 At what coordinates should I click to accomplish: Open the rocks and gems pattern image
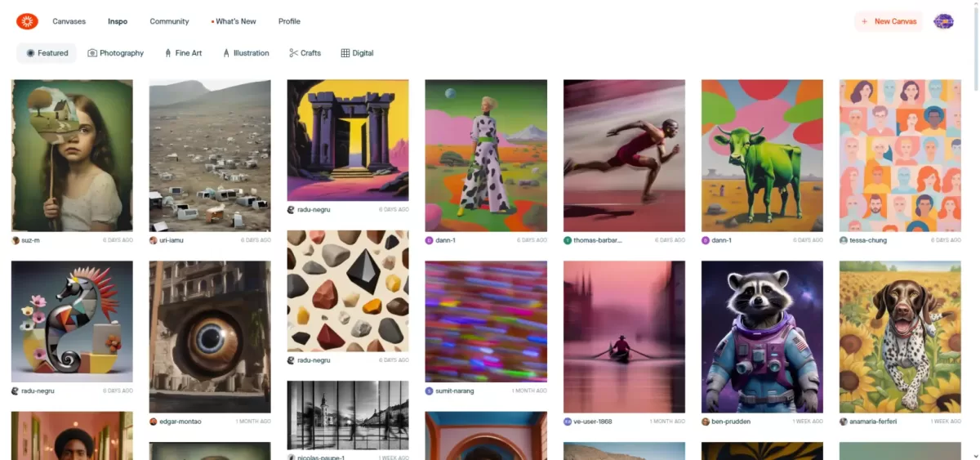348,291
